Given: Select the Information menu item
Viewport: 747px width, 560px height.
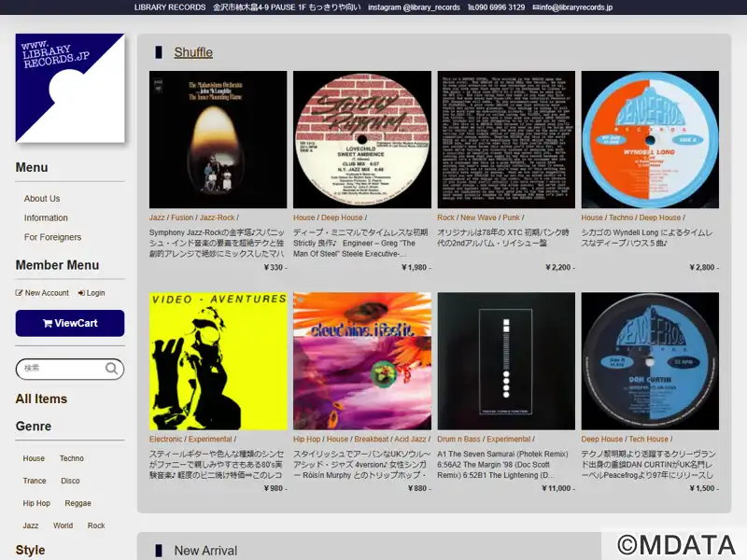Looking at the screenshot, I should [x=46, y=217].
